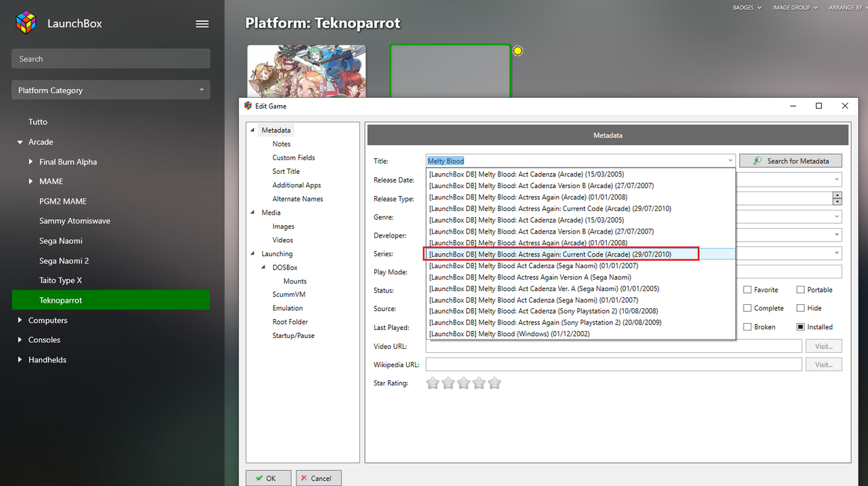Click the anime game cover thumbnail

[307, 71]
